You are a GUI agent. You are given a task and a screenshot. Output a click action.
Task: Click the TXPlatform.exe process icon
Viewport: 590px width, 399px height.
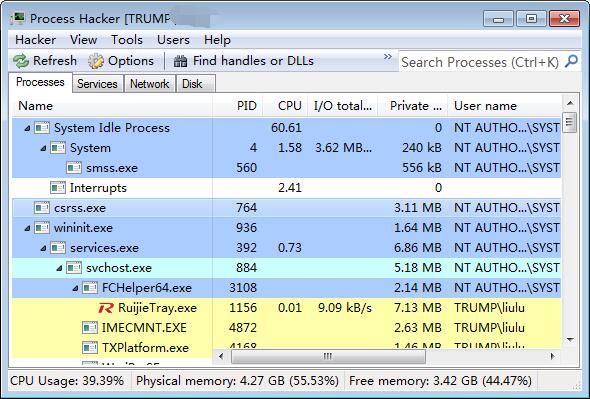tap(90, 348)
